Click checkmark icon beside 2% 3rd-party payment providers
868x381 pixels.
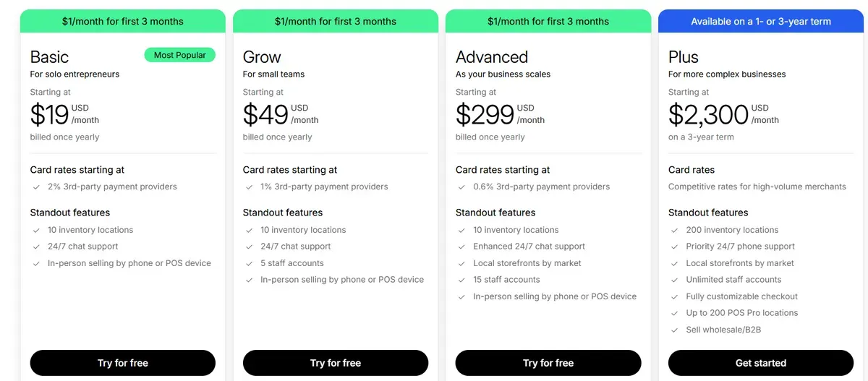pyautogui.click(x=36, y=187)
